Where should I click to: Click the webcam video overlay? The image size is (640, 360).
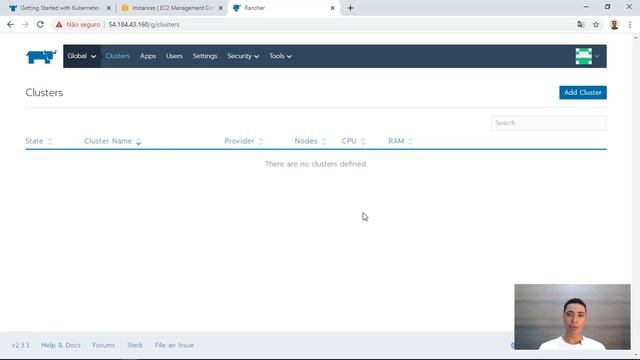(x=572, y=317)
